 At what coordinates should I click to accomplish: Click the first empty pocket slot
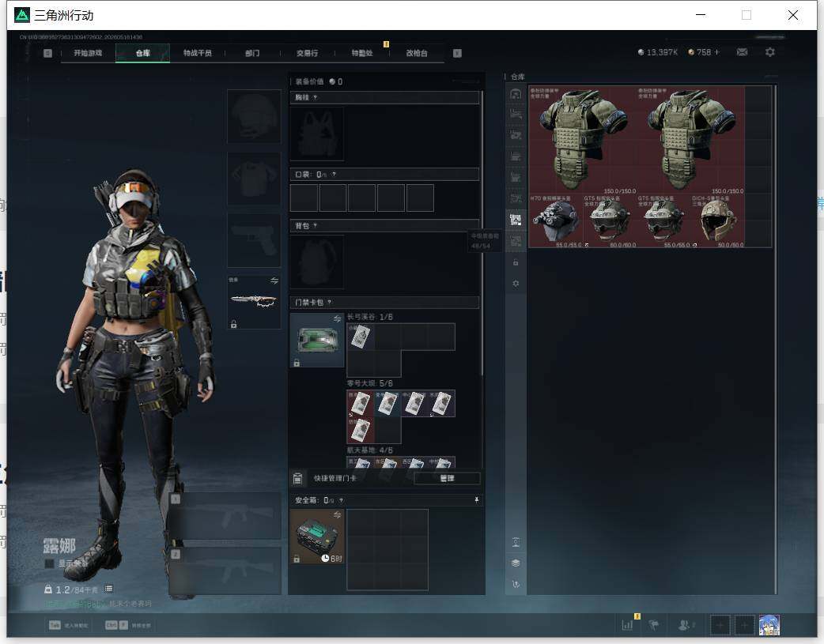point(304,198)
